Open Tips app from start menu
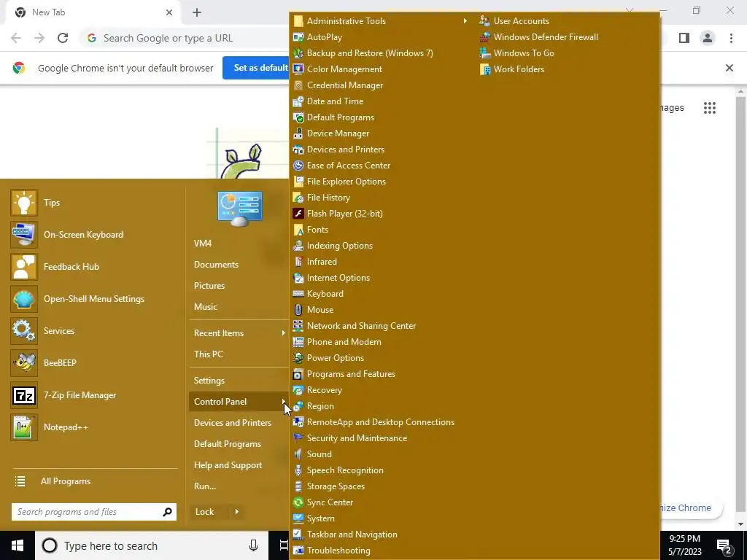 [x=24, y=203]
